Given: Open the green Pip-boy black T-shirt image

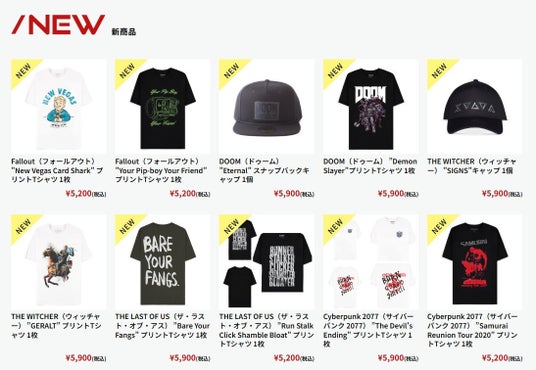Looking at the screenshot, I should pyautogui.click(x=162, y=107).
